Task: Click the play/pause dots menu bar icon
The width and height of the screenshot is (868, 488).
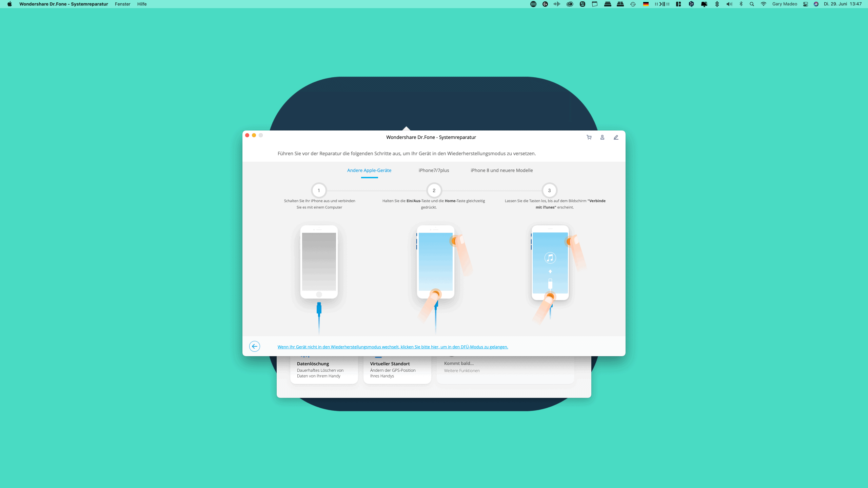Action: [x=662, y=4]
